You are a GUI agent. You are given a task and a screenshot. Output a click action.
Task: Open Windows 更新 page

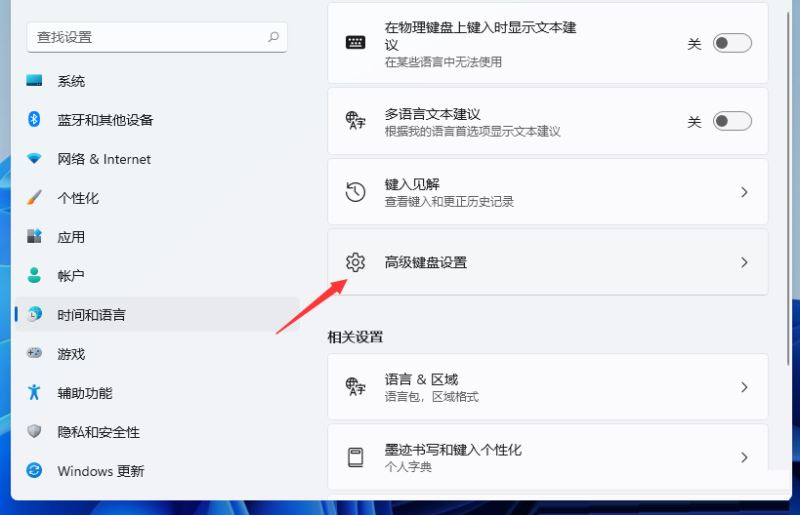157,471
